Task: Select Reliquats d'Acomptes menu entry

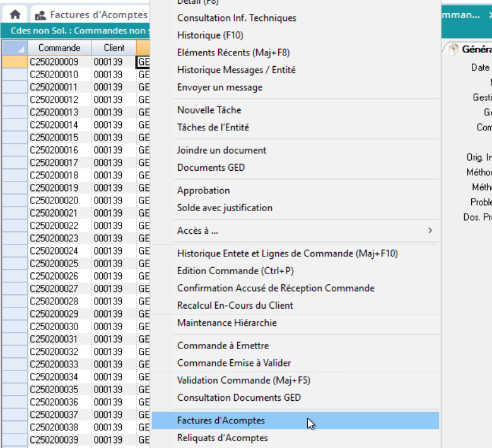Action: (222, 438)
